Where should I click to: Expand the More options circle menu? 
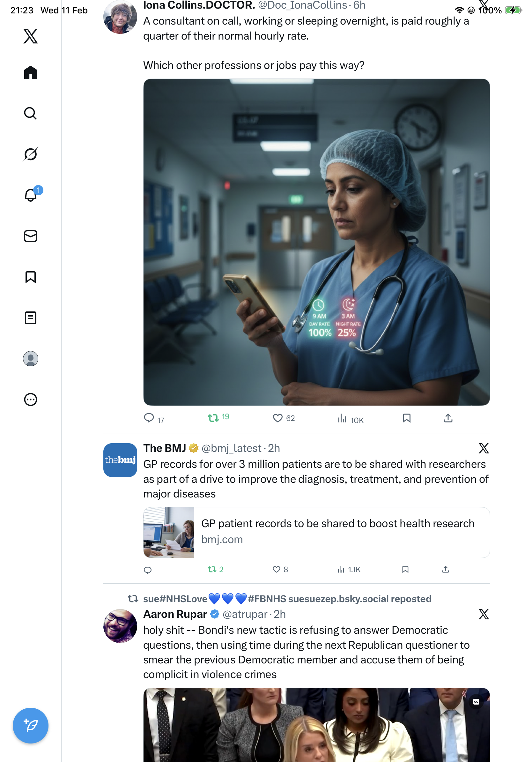(31, 399)
